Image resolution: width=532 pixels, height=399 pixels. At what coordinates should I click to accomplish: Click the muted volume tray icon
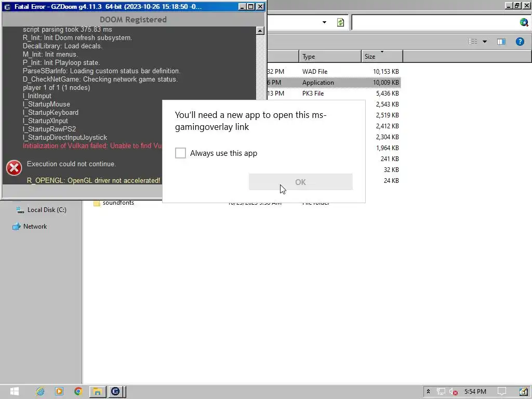[454, 392]
